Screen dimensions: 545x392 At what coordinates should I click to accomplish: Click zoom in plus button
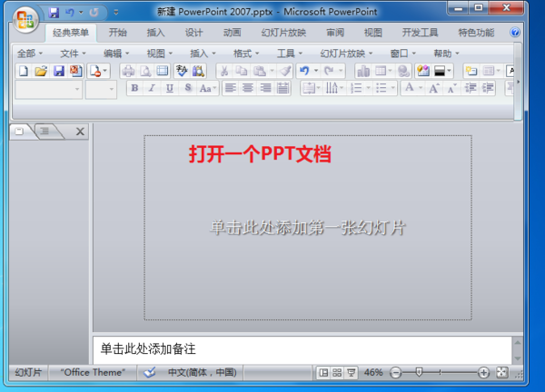483,373
